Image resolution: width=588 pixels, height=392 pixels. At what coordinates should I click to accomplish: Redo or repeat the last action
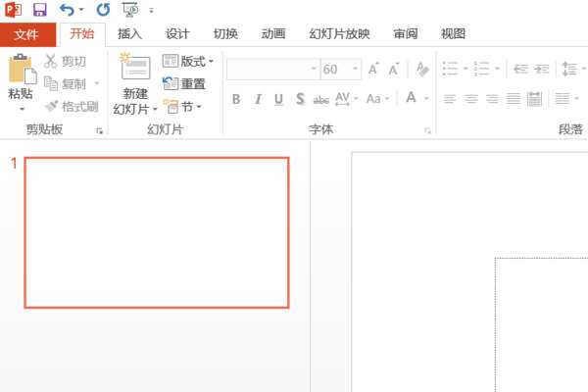[103, 10]
